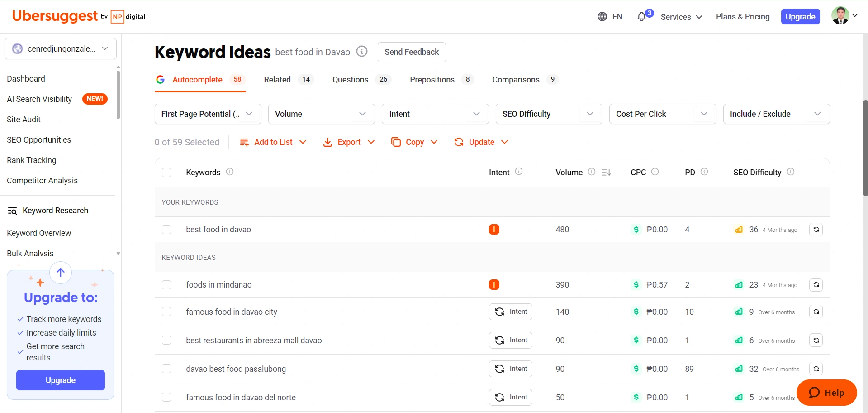The height and width of the screenshot is (413, 868).
Task: Click the refresh icon for 'best food in davao'
Action: pos(816,229)
